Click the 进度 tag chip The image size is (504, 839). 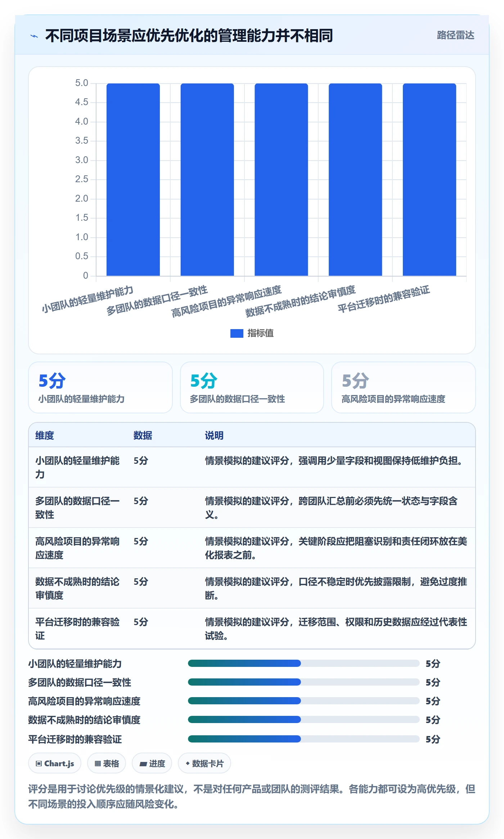coord(152,763)
